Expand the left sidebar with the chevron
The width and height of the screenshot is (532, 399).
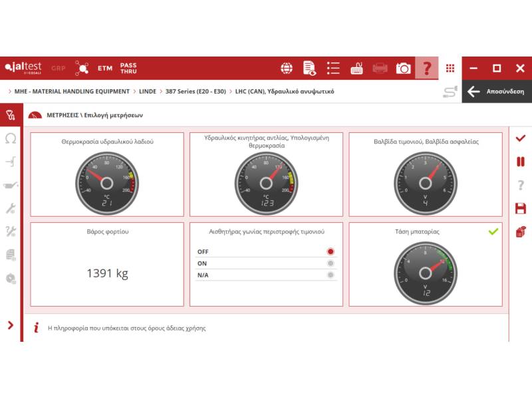(11, 325)
